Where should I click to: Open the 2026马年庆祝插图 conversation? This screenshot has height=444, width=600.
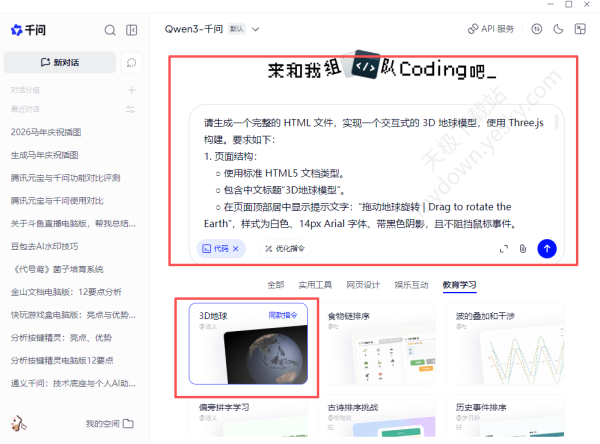pyautogui.click(x=46, y=131)
